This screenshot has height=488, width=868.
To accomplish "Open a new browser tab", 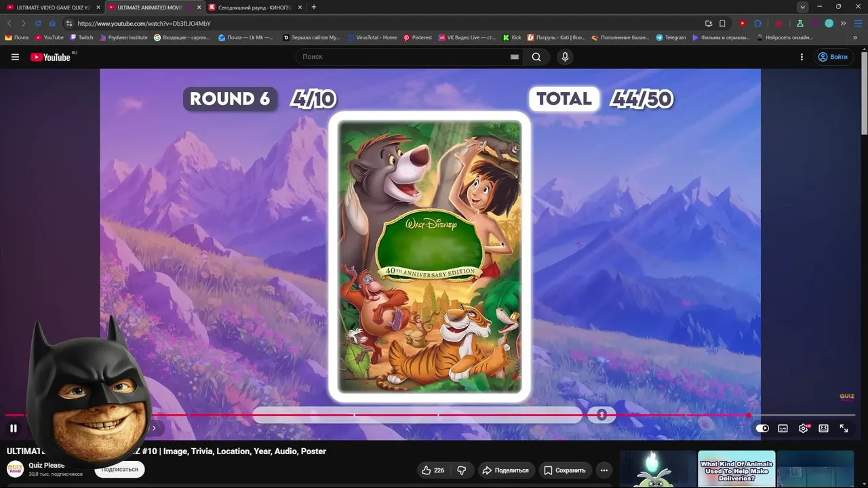I will (314, 7).
